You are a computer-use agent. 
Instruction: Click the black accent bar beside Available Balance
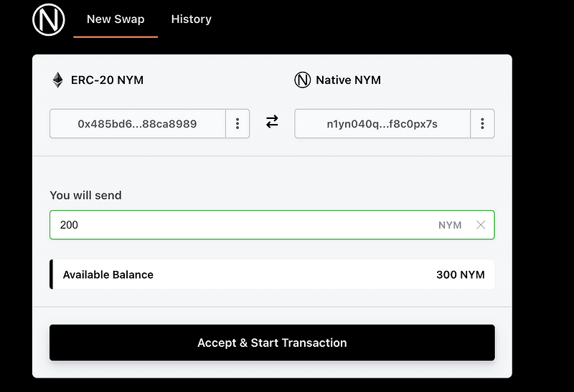[x=51, y=274]
